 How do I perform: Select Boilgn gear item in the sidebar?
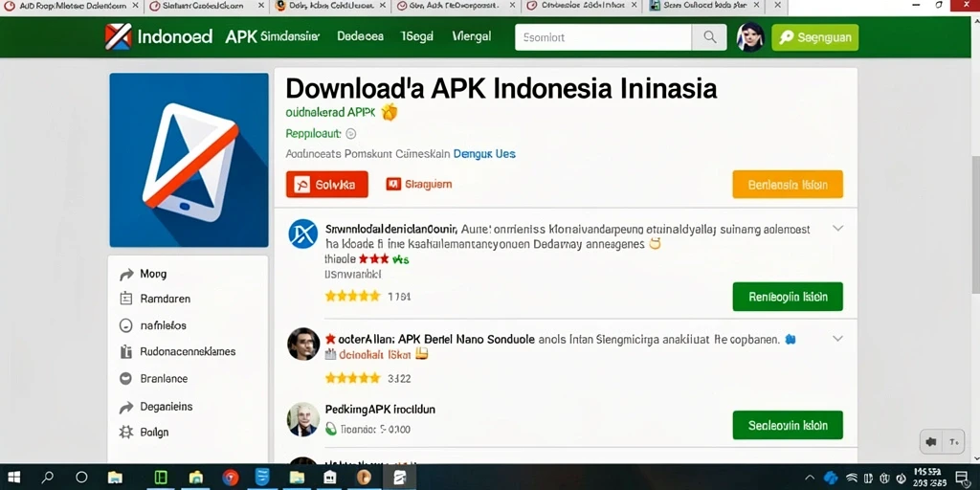pos(144,432)
